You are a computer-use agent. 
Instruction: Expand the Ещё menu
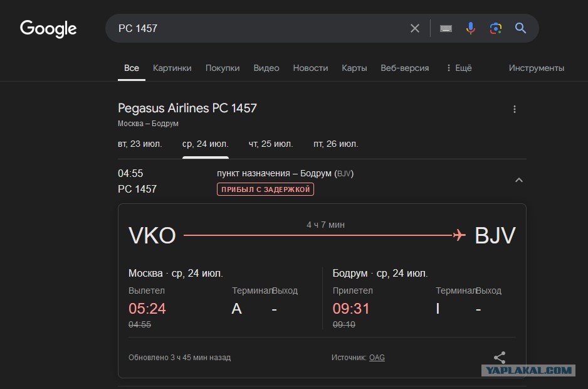point(459,68)
